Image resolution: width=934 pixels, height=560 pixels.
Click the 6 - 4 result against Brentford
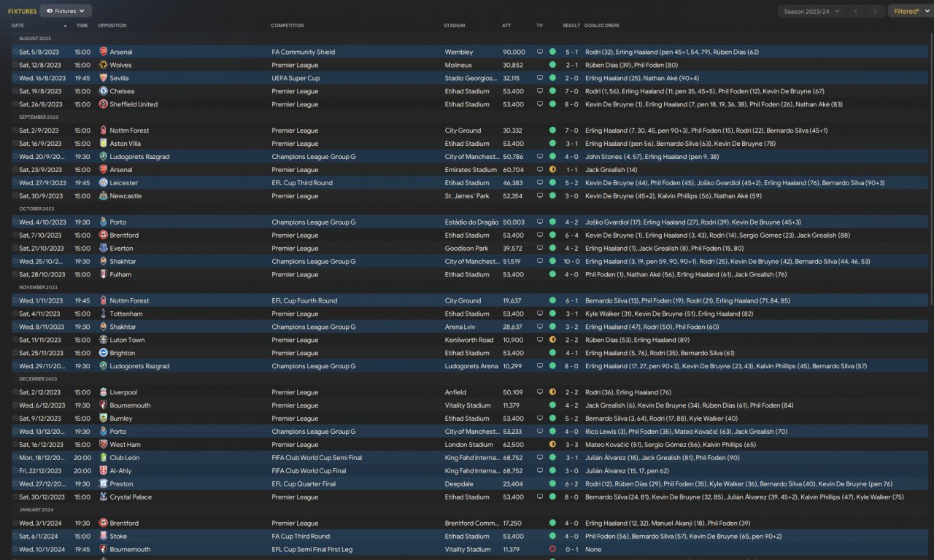coord(571,236)
